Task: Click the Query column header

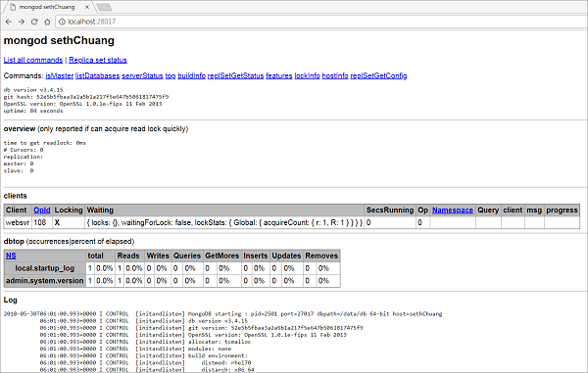Action: point(488,210)
